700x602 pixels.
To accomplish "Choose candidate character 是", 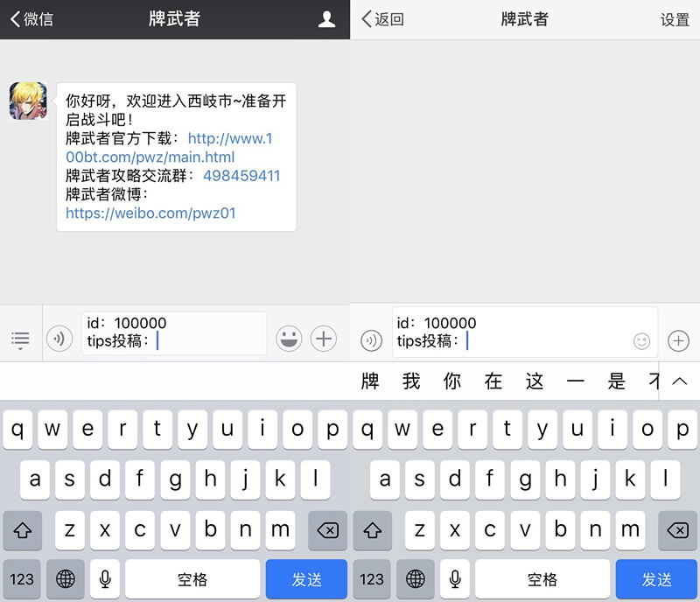I will (617, 381).
